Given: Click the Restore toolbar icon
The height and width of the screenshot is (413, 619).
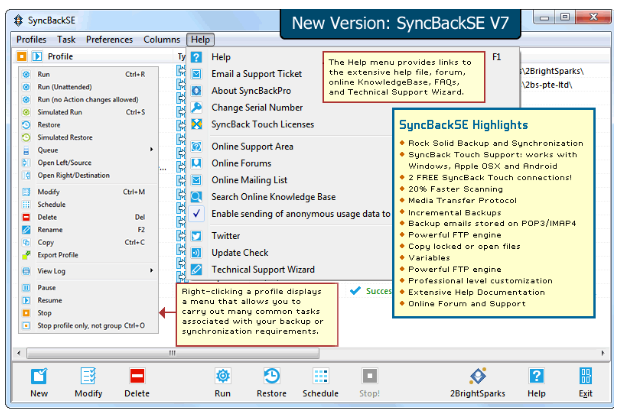Looking at the screenshot, I should tap(272, 376).
